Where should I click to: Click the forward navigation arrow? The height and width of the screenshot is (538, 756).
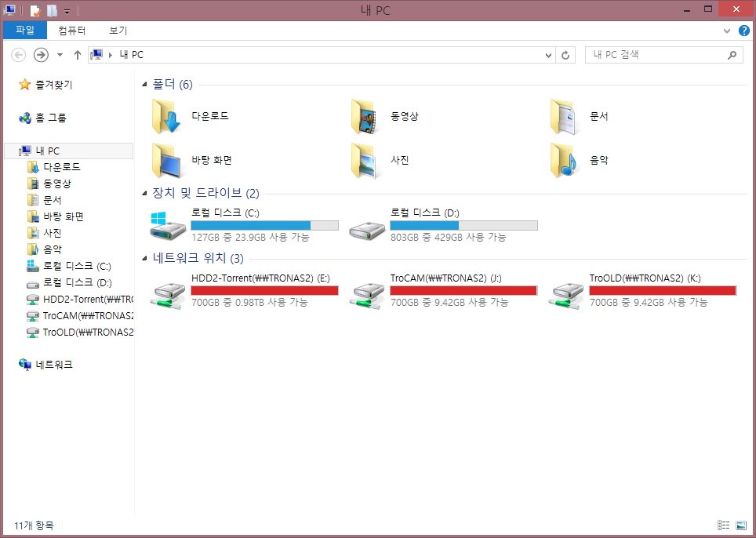tap(41, 55)
